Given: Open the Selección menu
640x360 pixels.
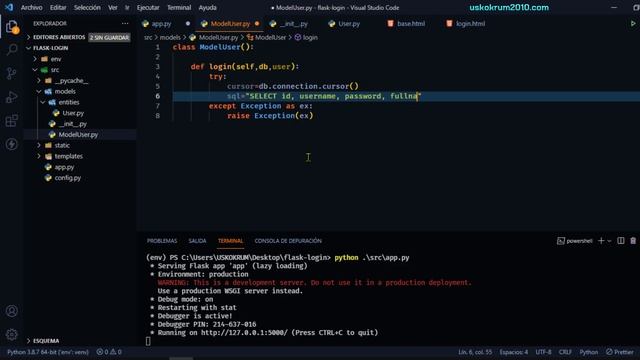Looking at the screenshot, I should 87,7.
